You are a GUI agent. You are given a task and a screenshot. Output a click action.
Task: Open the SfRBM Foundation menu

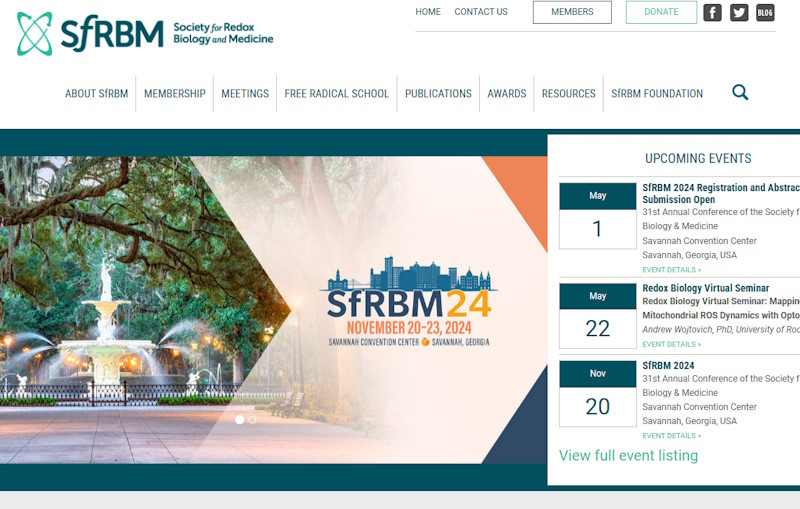[x=657, y=93]
